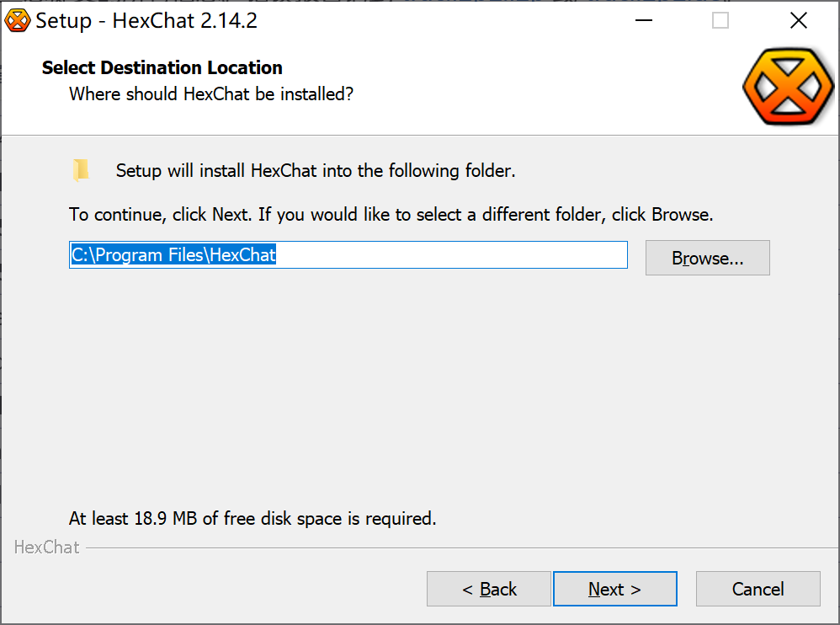
Task: Click the HexChat icon in the title bar
Action: click(x=17, y=21)
